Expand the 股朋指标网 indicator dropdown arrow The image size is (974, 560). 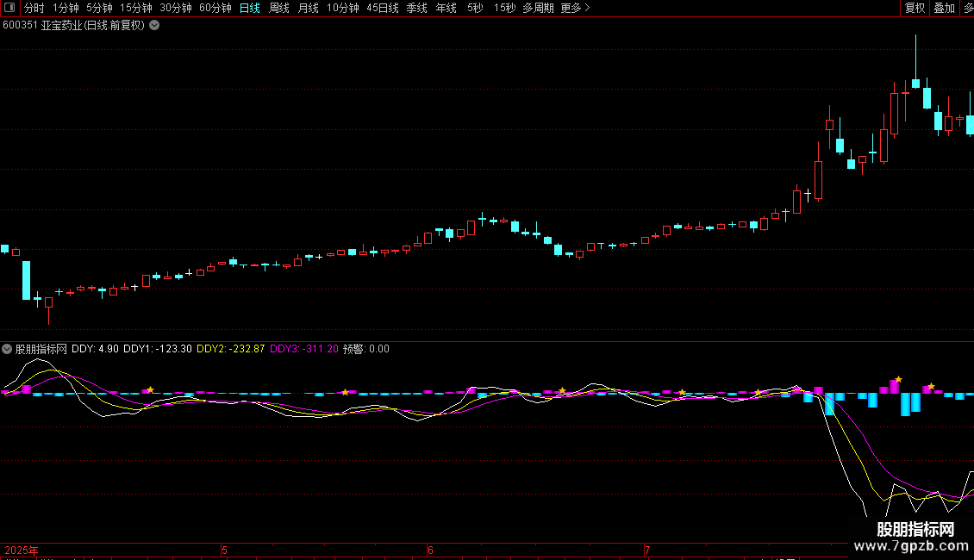[x=8, y=349]
